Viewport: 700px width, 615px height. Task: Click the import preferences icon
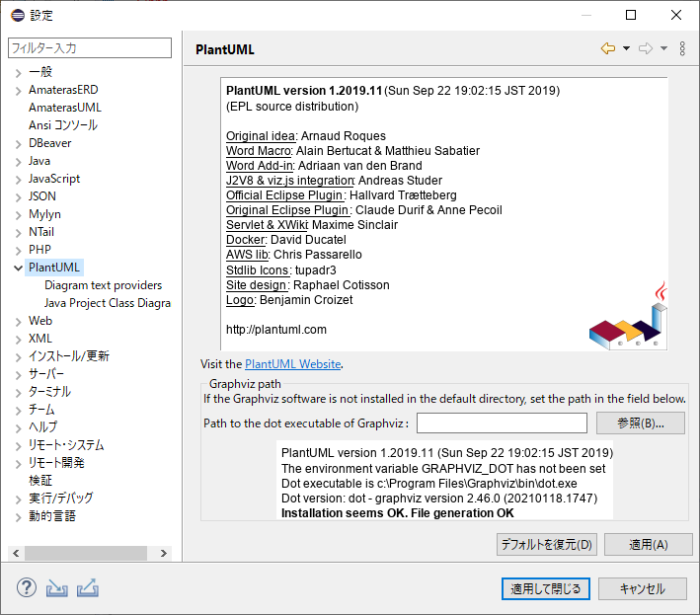pos(57,588)
